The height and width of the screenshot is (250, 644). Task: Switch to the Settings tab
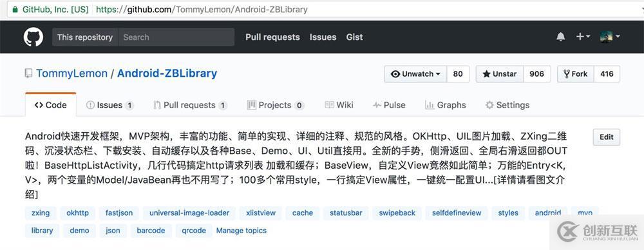[x=507, y=105]
